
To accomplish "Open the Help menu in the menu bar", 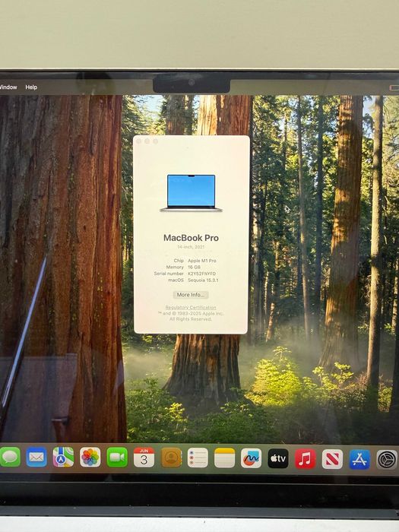I will 31,87.
